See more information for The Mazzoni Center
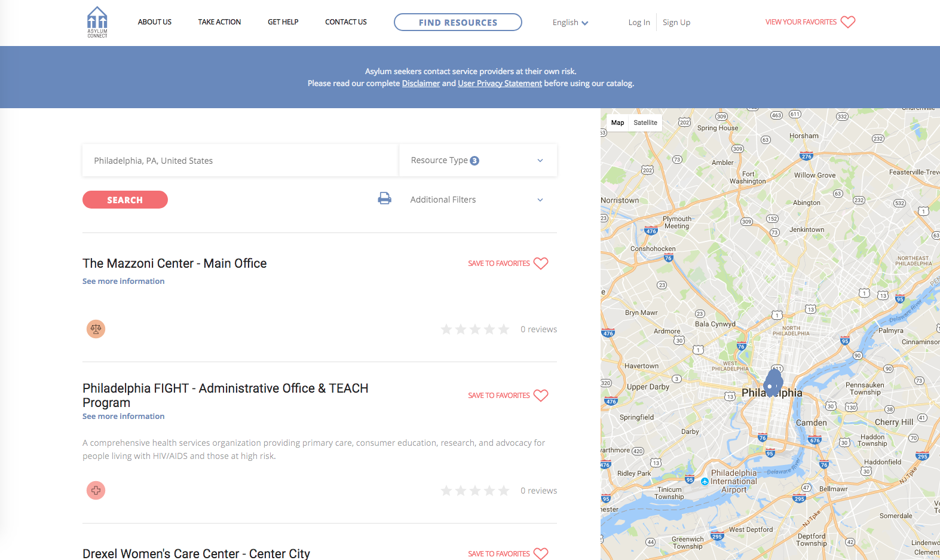This screenshot has height=560, width=940. pos(123,281)
